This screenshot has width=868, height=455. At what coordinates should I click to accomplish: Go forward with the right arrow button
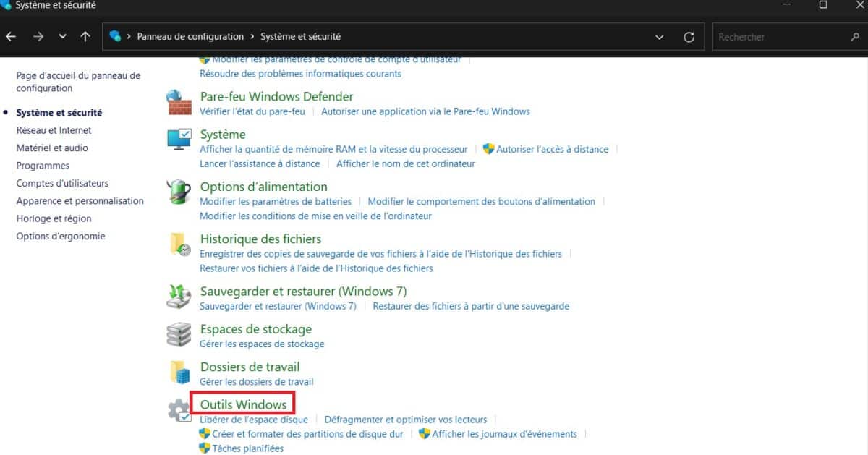pyautogui.click(x=38, y=36)
